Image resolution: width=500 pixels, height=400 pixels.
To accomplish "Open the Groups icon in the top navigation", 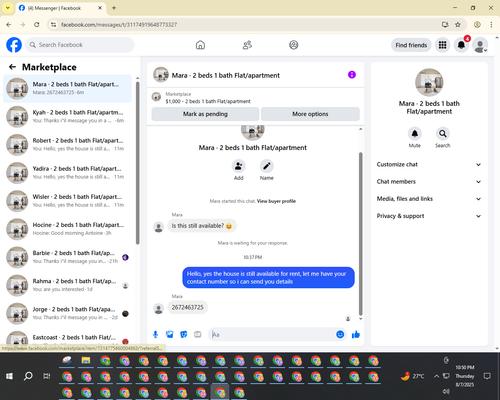I will pos(294,45).
